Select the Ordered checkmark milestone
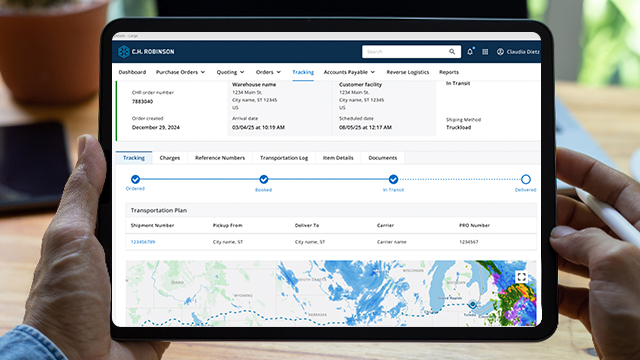This screenshot has width=640, height=360. (136, 179)
